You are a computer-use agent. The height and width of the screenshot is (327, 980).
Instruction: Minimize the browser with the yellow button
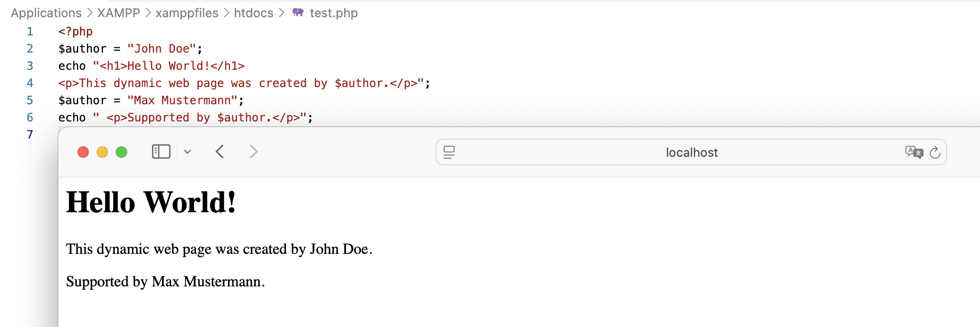tap(102, 152)
